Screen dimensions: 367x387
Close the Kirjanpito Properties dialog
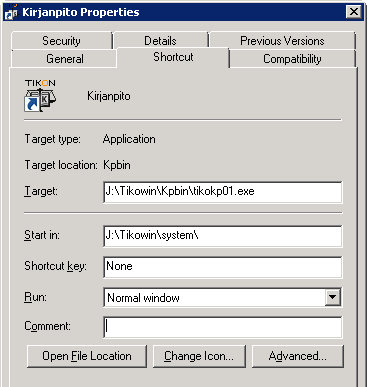tap(354, 12)
